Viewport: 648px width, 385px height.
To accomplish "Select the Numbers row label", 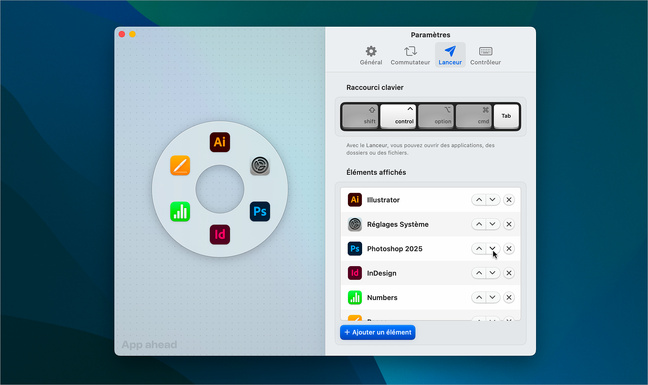I will click(382, 297).
